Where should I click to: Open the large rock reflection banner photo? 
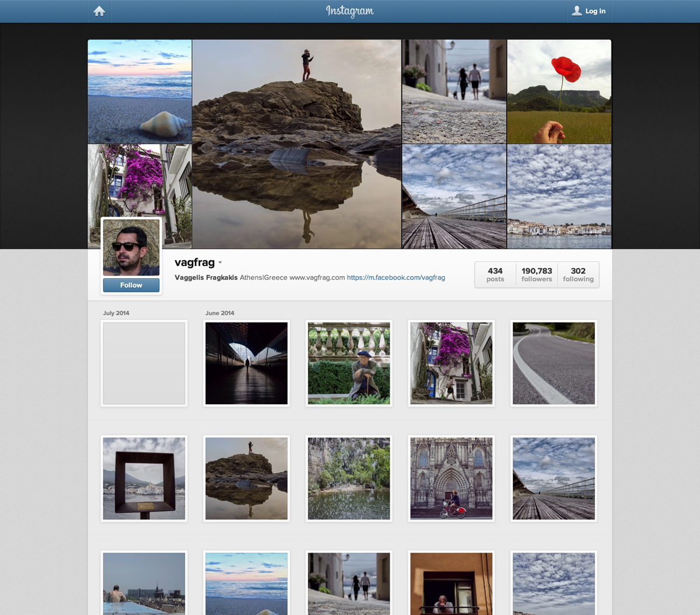tap(297, 144)
